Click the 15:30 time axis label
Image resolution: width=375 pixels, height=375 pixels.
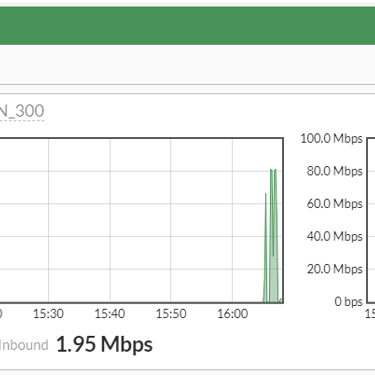[x=48, y=314]
